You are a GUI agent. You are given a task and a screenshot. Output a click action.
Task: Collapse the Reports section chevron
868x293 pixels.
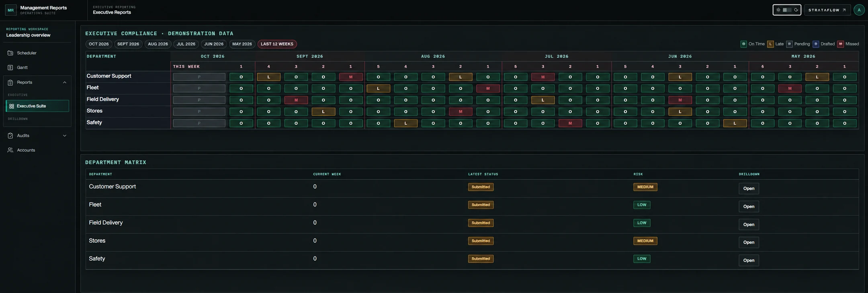64,83
